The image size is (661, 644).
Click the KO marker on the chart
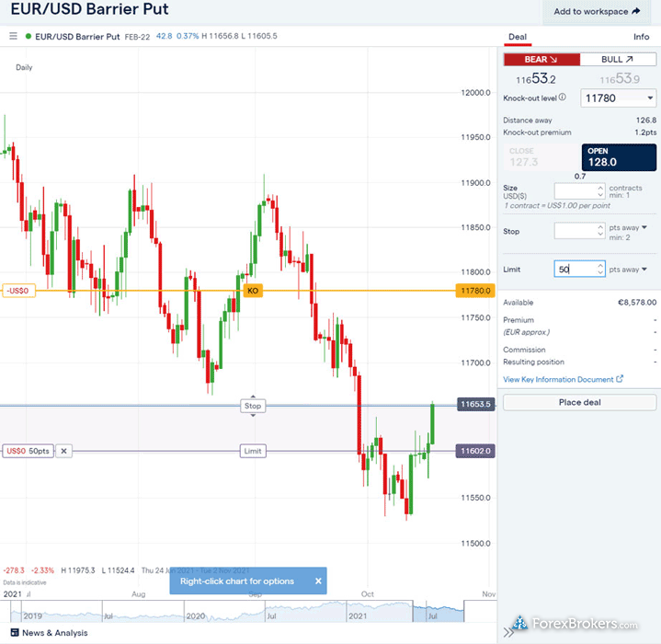pyautogui.click(x=253, y=291)
